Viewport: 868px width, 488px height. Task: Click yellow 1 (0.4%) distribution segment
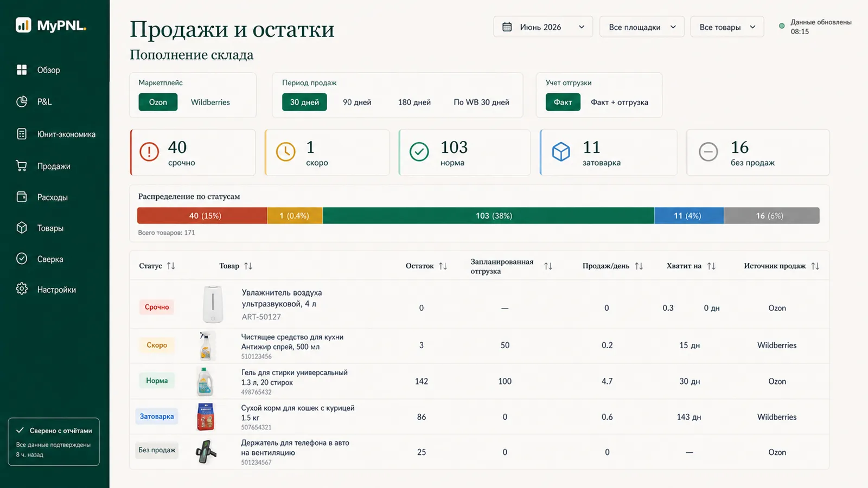tap(295, 215)
